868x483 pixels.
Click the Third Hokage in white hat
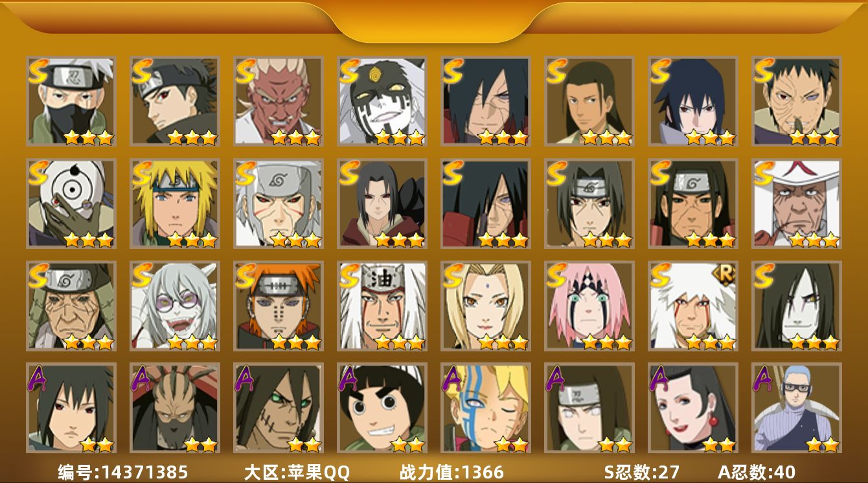pyautogui.click(x=797, y=204)
